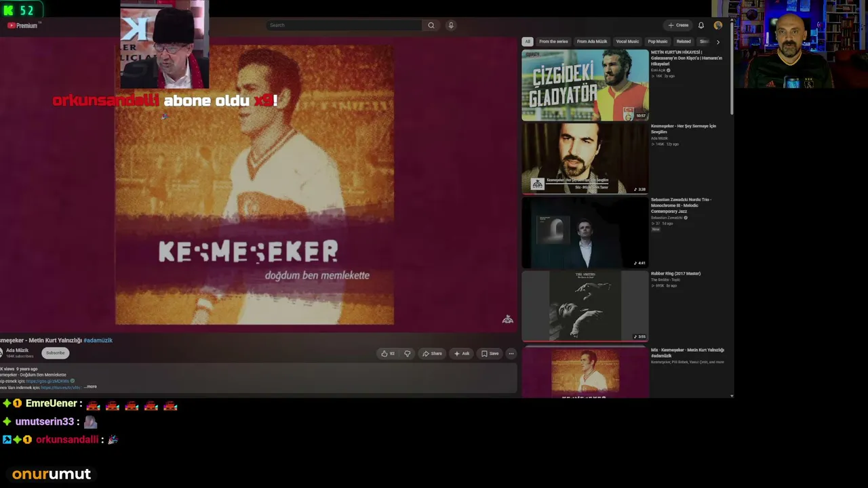The image size is (868, 488).
Task: Share the video
Action: click(432, 353)
